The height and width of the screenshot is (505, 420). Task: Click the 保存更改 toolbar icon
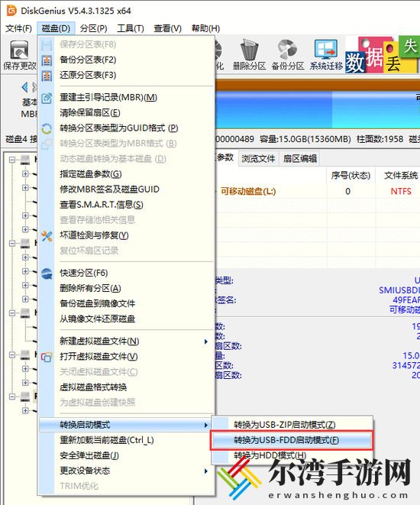coord(19,49)
